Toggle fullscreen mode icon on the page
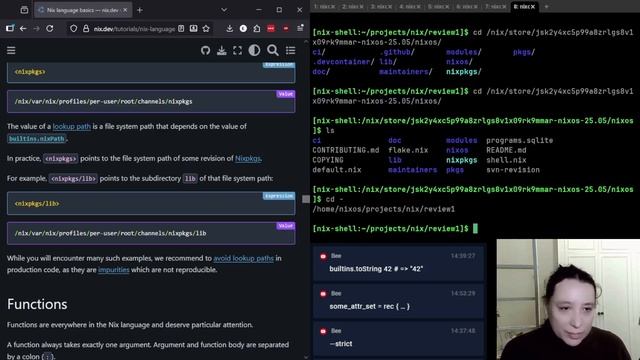 (x=238, y=50)
